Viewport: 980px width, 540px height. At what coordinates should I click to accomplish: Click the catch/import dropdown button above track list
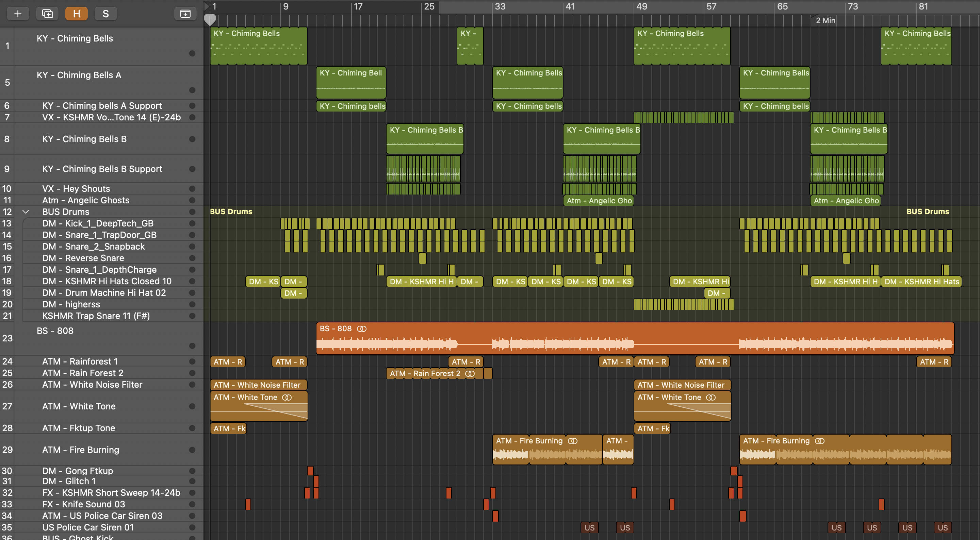click(x=185, y=14)
